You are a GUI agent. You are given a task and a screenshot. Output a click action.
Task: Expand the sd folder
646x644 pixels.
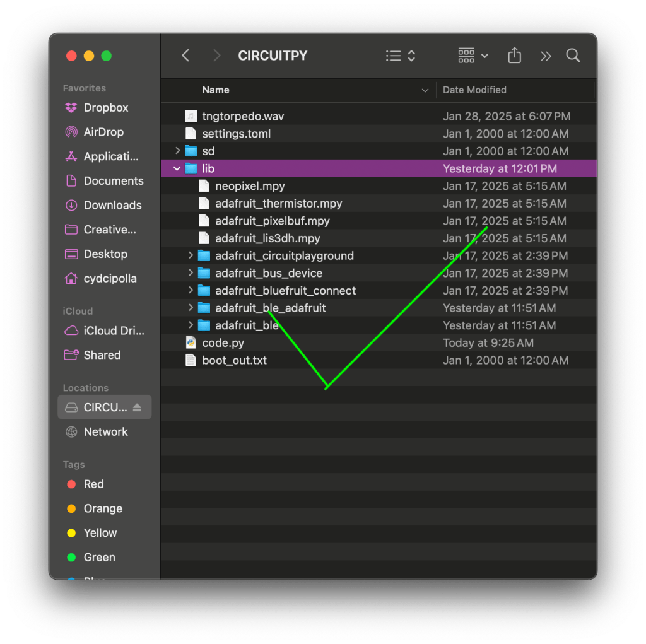tap(177, 151)
